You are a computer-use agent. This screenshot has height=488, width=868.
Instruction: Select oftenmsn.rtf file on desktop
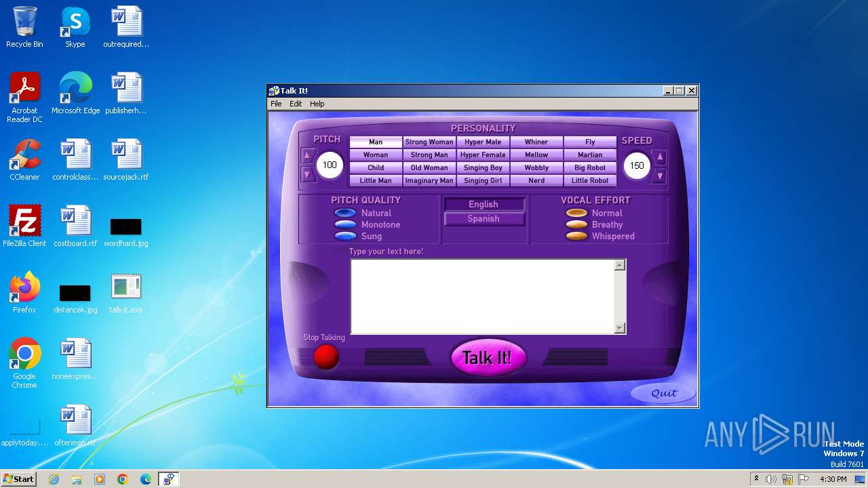click(75, 426)
